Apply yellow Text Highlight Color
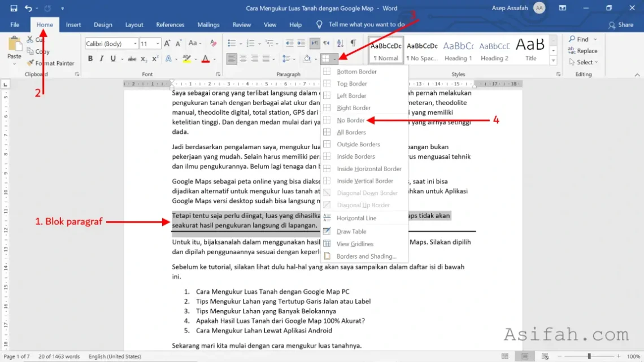This screenshot has width=644, height=362. (x=187, y=59)
